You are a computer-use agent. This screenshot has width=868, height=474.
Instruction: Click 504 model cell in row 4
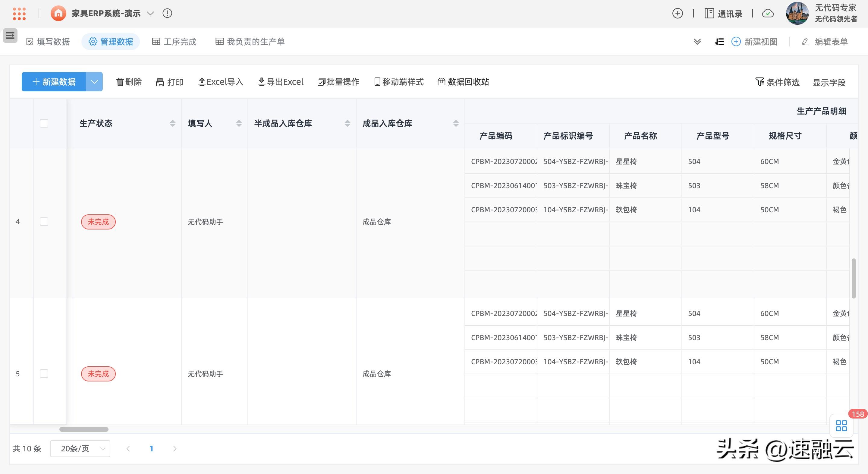point(694,162)
